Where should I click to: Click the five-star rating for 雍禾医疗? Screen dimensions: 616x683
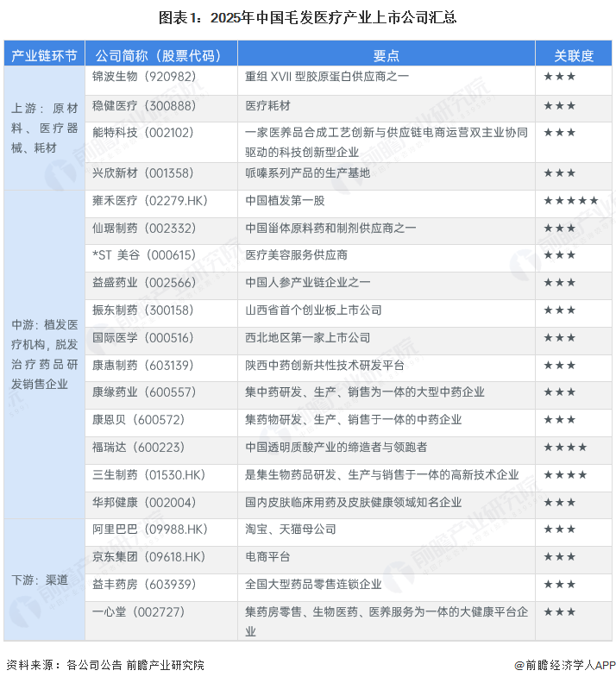pyautogui.click(x=571, y=201)
